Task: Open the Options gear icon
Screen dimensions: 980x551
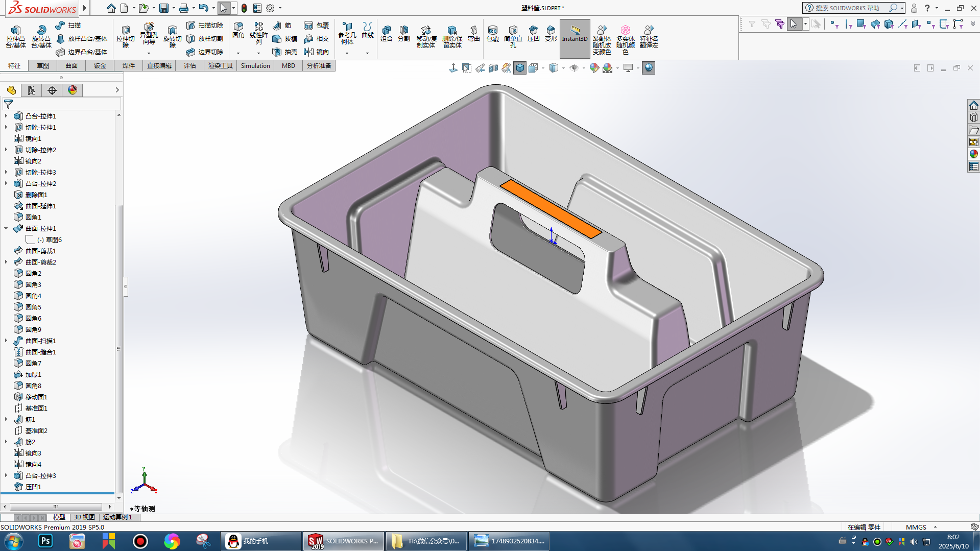Action: tap(270, 8)
